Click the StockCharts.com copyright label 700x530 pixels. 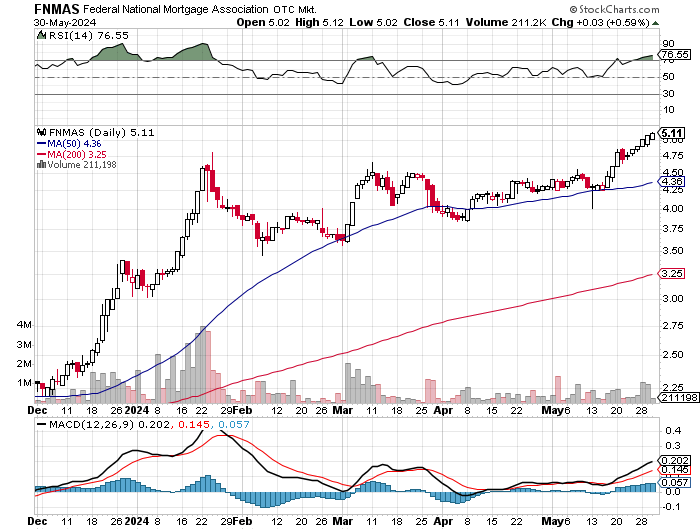(614, 9)
